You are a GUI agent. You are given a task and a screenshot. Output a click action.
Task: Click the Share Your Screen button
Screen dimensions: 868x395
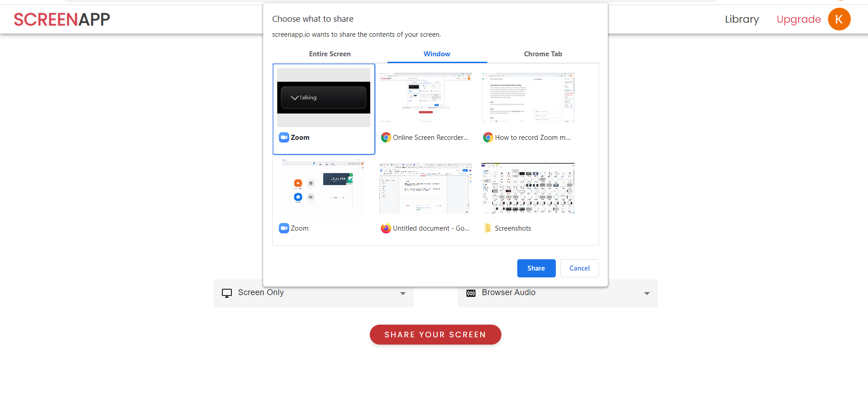pos(436,335)
